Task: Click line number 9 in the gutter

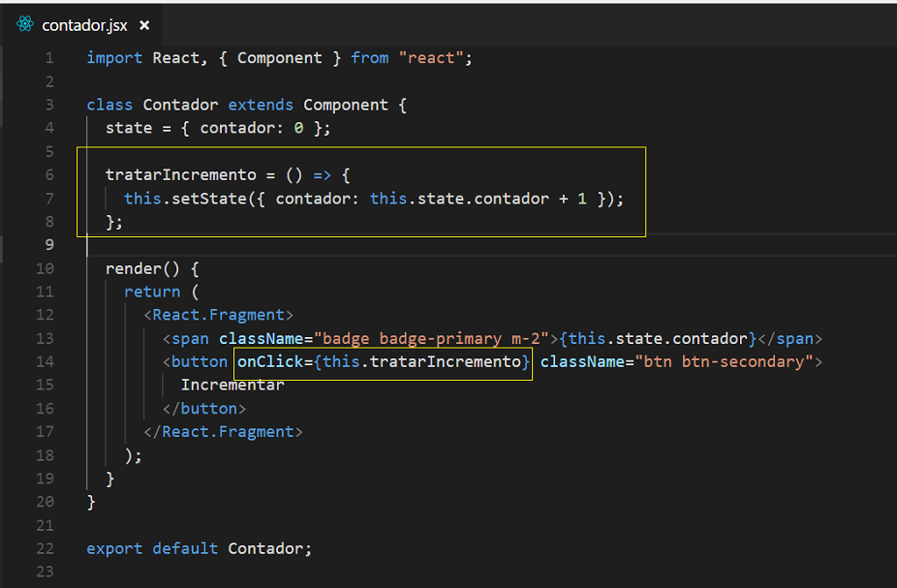Action: 49,245
